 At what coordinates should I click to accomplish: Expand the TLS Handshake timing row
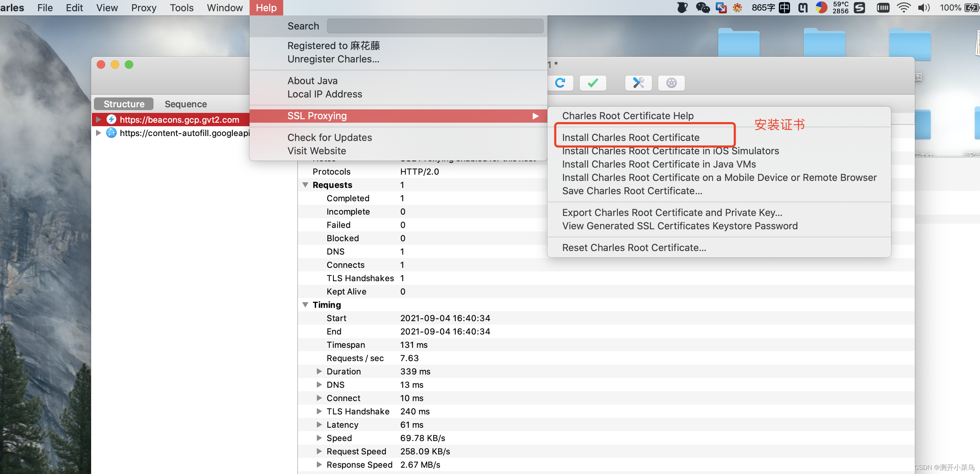pyautogui.click(x=319, y=411)
